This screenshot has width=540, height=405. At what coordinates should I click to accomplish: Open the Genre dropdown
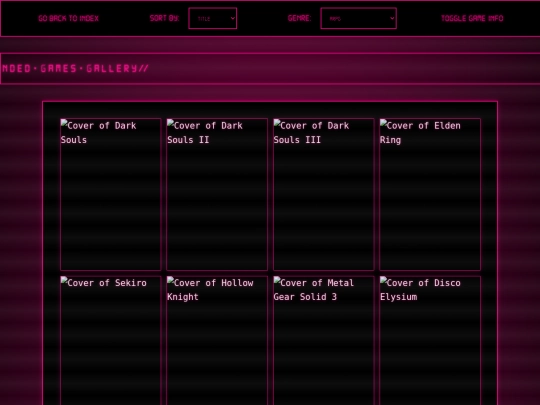tap(359, 18)
